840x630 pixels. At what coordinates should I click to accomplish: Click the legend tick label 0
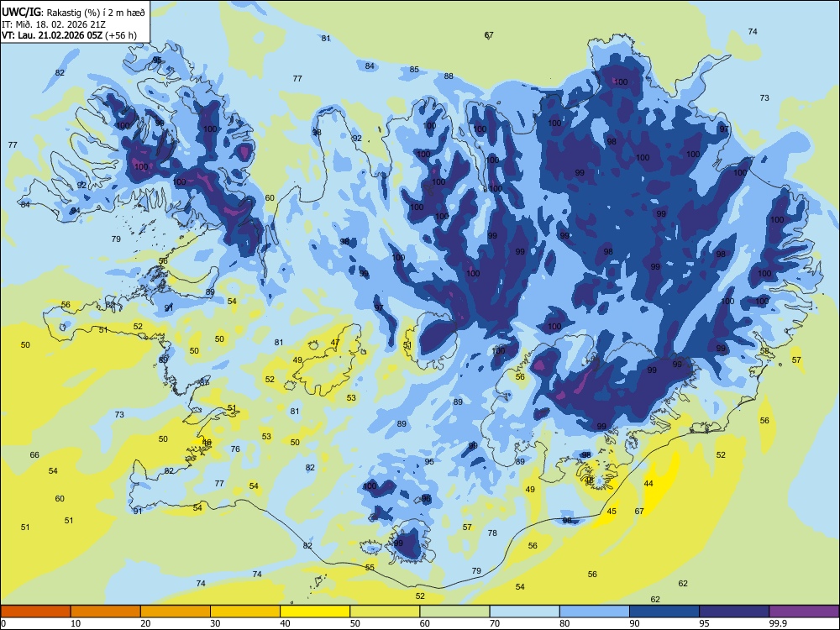(x=3, y=623)
